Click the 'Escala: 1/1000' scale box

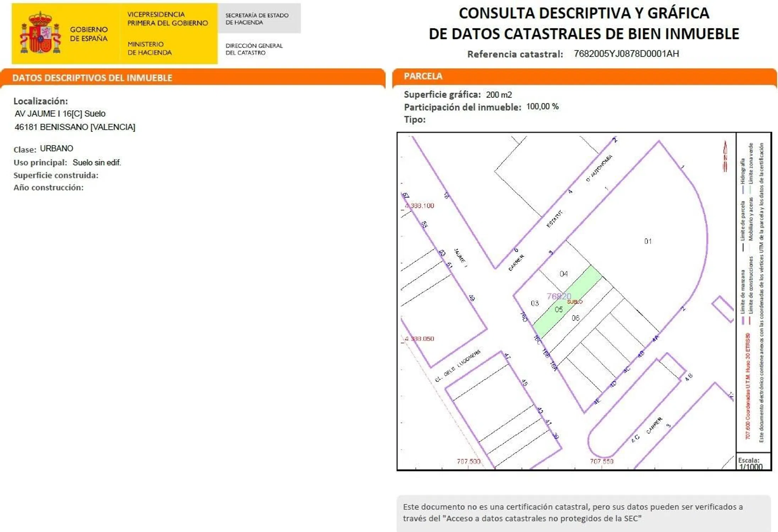pyautogui.click(x=753, y=462)
